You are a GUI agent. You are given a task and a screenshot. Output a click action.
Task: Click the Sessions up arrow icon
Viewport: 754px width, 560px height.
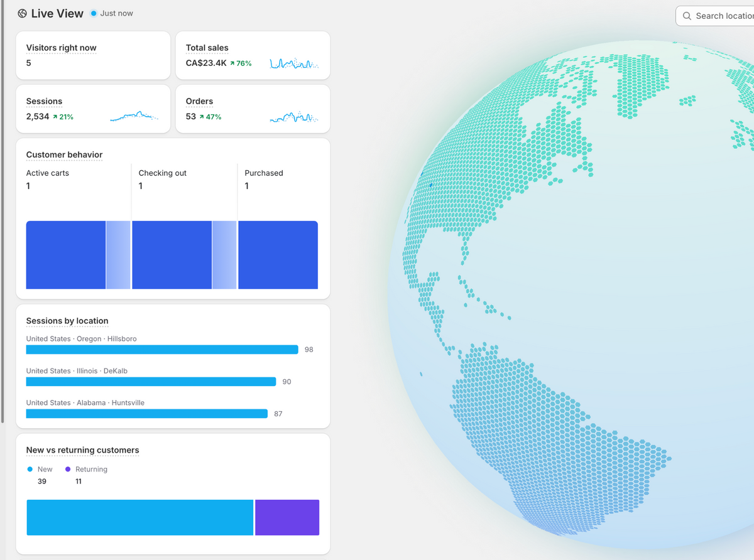point(55,117)
